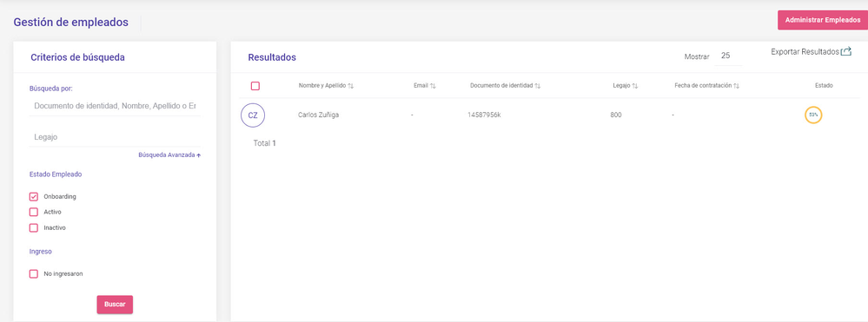
Task: Click the Total 1 count text
Action: pos(265,143)
